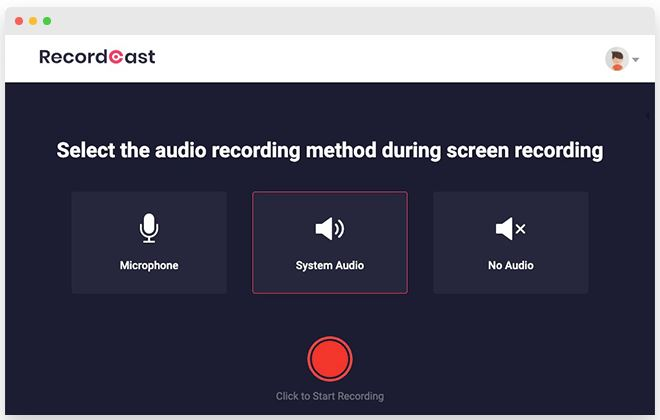Choose the System Audio label

point(330,266)
